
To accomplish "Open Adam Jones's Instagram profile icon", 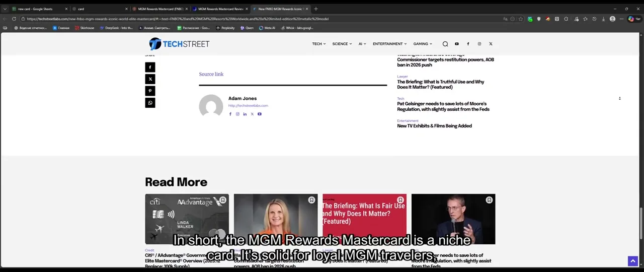I will coord(237,114).
